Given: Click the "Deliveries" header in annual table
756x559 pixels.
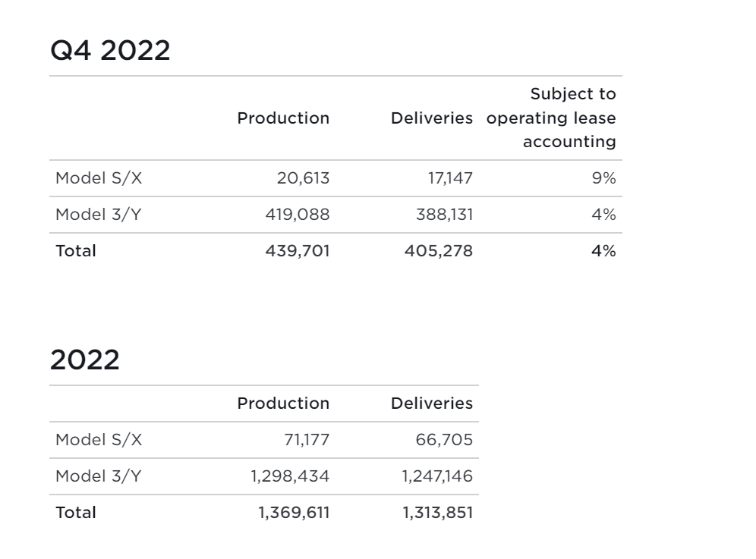Looking at the screenshot, I should [x=431, y=404].
